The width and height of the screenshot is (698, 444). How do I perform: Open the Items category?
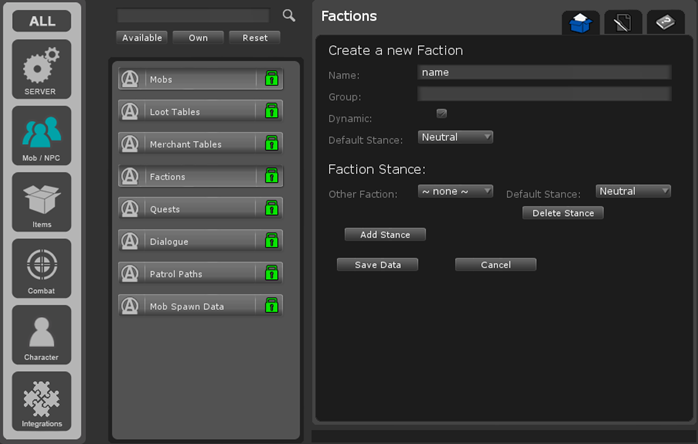41,202
